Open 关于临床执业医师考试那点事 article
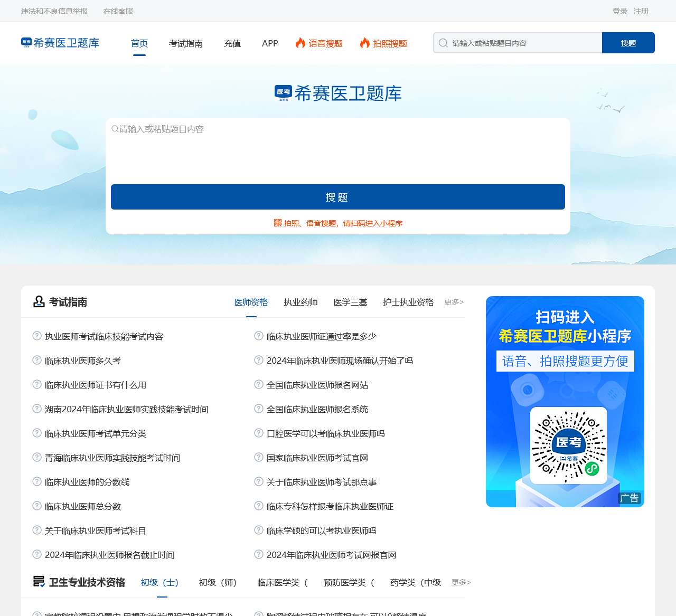This screenshot has height=616, width=676. pyautogui.click(x=322, y=482)
